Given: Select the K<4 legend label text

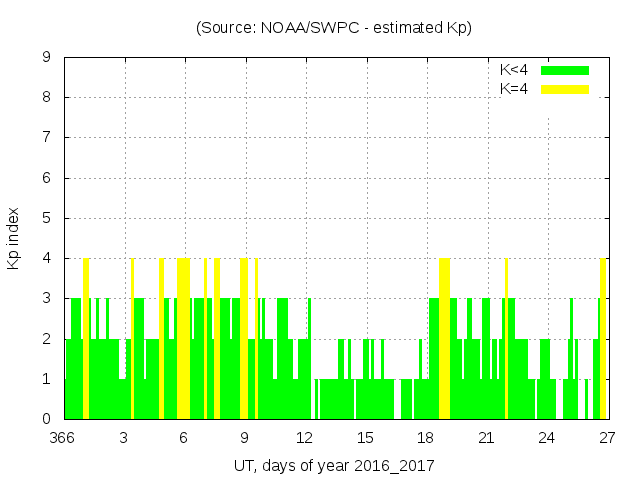Looking at the screenshot, I should click(513, 70).
